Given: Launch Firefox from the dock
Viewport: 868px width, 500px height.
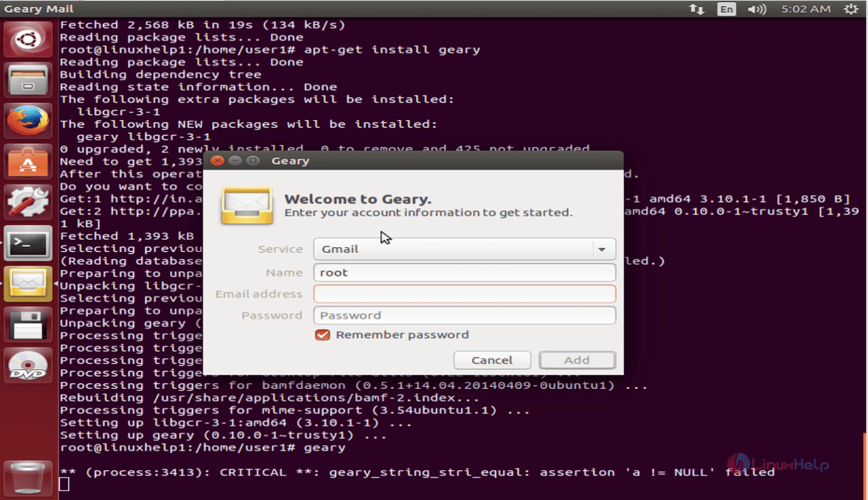Looking at the screenshot, I should coord(28,121).
